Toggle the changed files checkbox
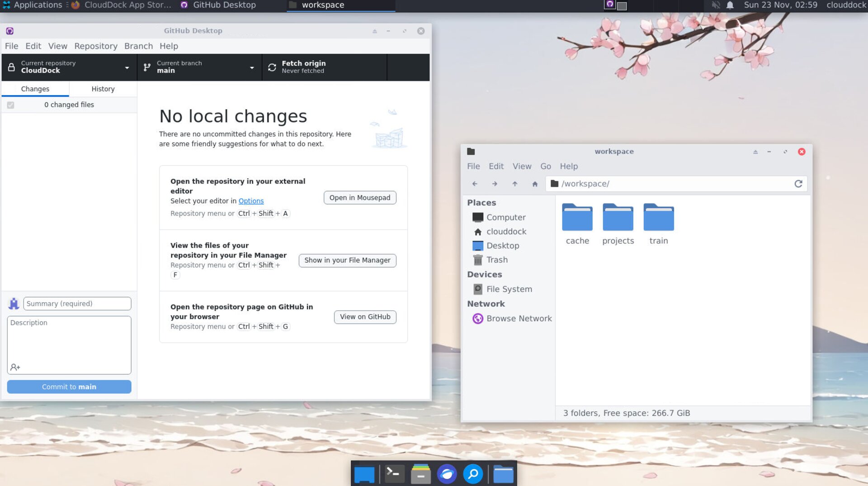 [x=11, y=105]
